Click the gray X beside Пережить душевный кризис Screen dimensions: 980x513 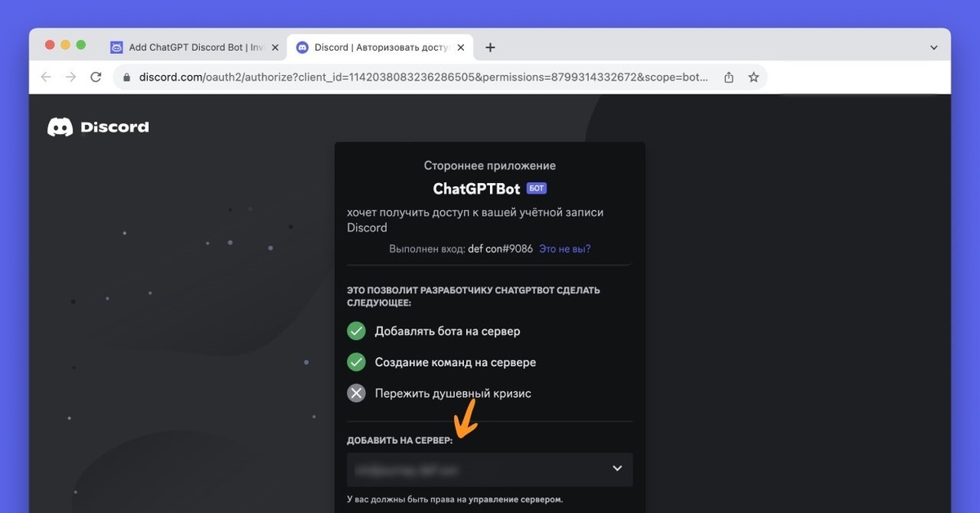(x=356, y=393)
